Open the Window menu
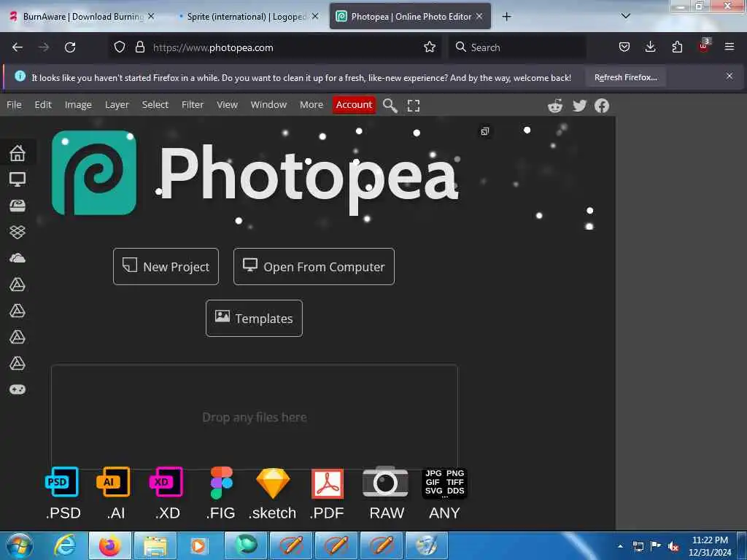Viewport: 747px width, 560px height. [268, 105]
